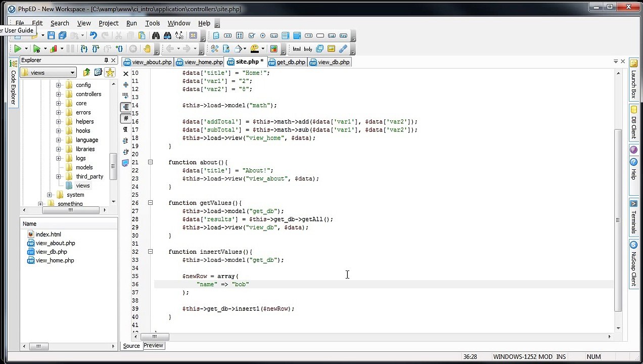Click the Explorer up-one-level folder icon

(x=86, y=72)
